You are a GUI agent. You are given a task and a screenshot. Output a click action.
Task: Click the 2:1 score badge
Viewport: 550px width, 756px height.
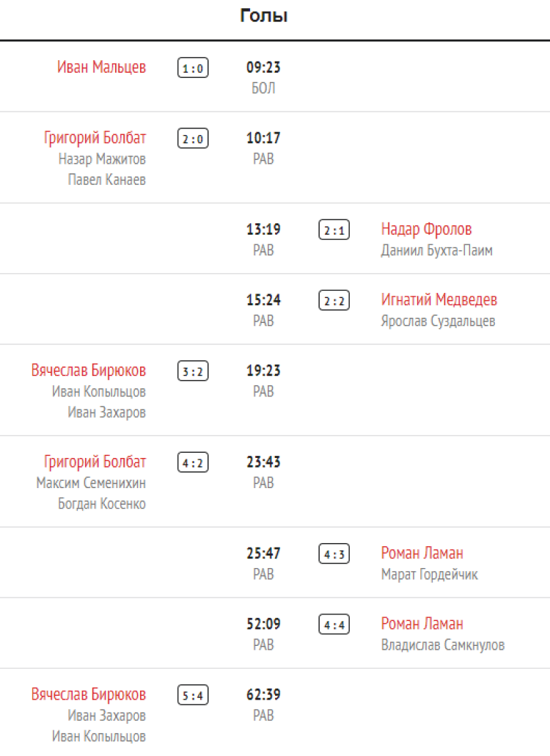334,230
